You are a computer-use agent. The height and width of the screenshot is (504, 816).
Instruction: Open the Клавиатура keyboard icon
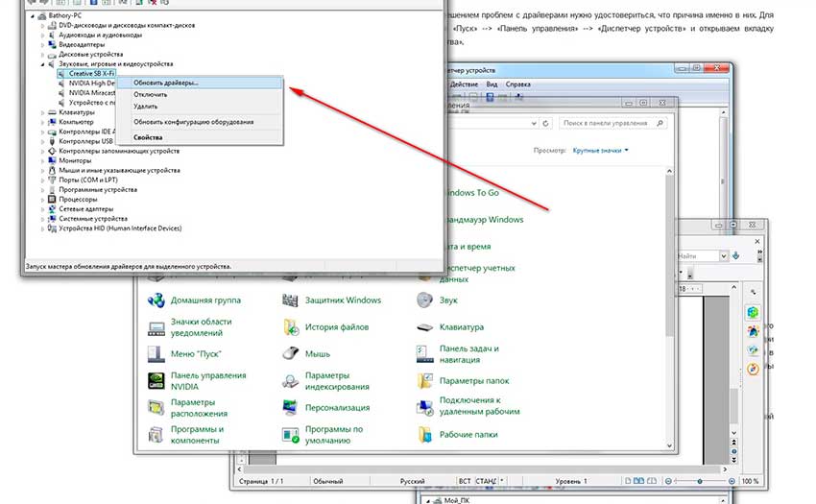[424, 327]
